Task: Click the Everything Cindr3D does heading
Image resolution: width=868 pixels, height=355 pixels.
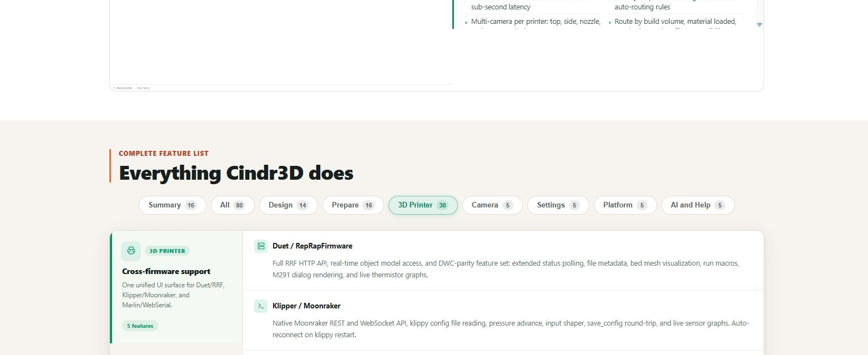Action: coord(236,173)
